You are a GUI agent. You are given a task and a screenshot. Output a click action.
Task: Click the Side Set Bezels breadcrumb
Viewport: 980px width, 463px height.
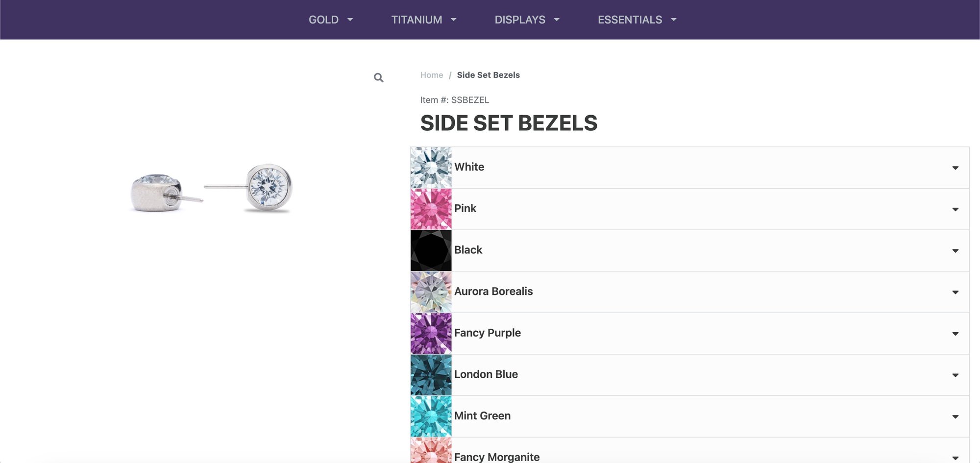[x=488, y=75]
